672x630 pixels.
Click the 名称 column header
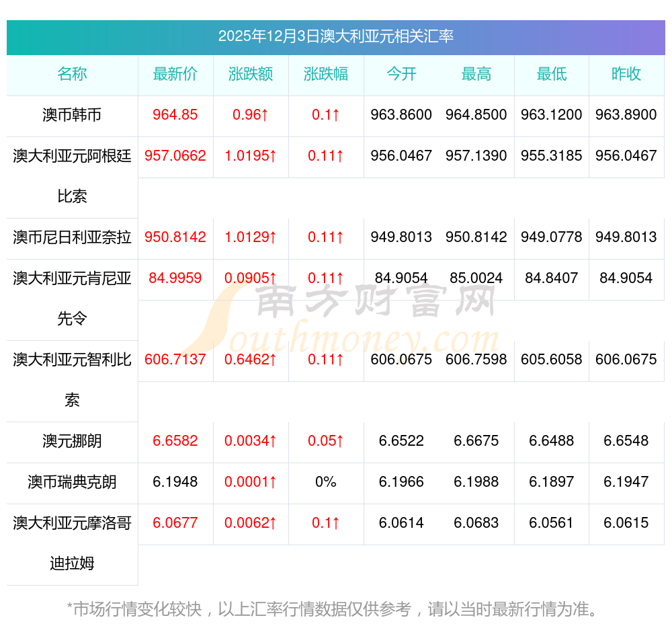pyautogui.click(x=72, y=75)
